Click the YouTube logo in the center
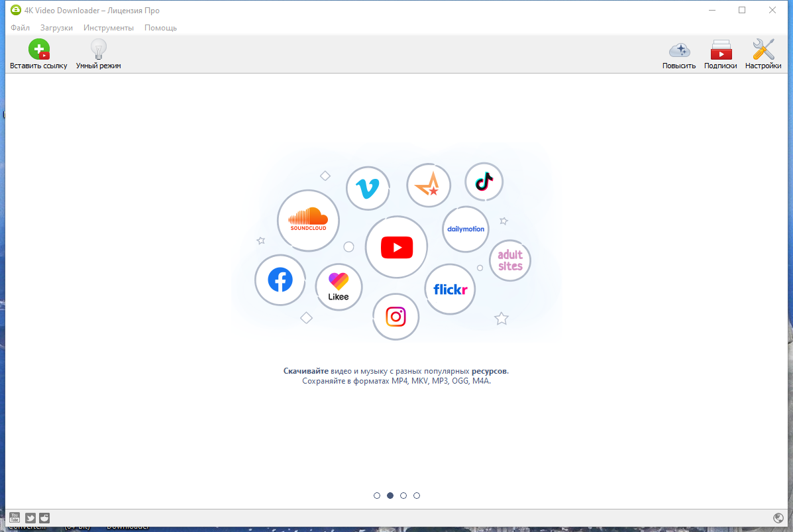 click(x=396, y=247)
